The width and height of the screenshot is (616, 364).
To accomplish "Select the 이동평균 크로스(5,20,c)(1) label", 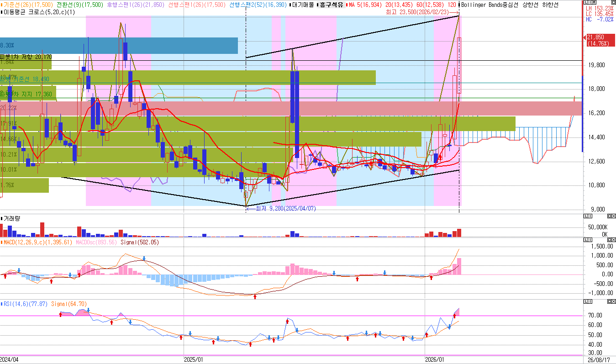I will point(38,12).
